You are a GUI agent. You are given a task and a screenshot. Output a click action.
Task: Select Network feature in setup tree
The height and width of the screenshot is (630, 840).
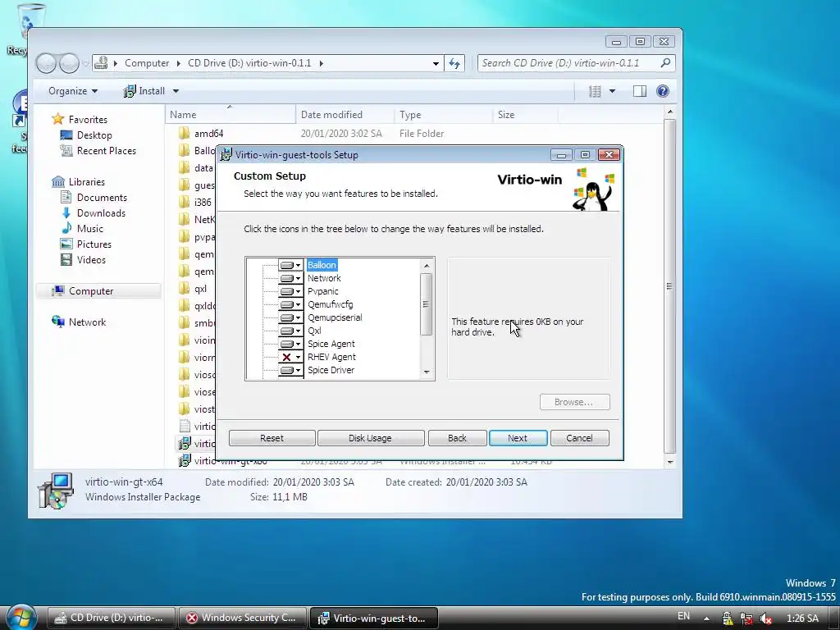coord(324,278)
